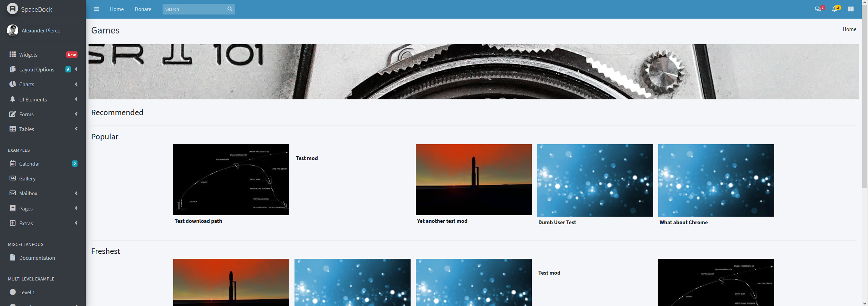This screenshot has height=306, width=868.
Task: Open the Documentation menu item
Action: pyautogui.click(x=43, y=258)
